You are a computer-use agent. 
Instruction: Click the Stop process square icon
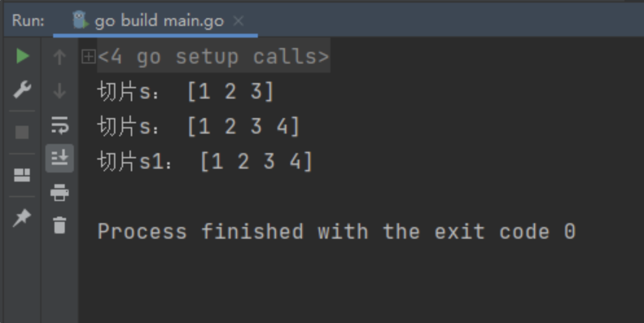(22, 132)
